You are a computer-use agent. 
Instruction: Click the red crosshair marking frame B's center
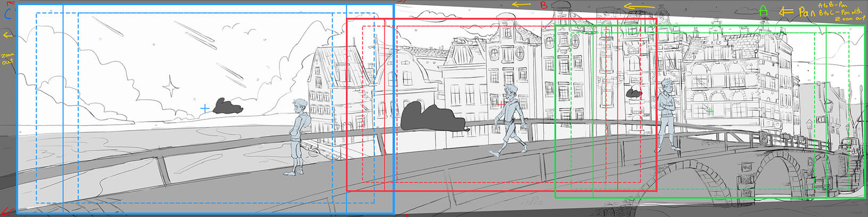501,105
